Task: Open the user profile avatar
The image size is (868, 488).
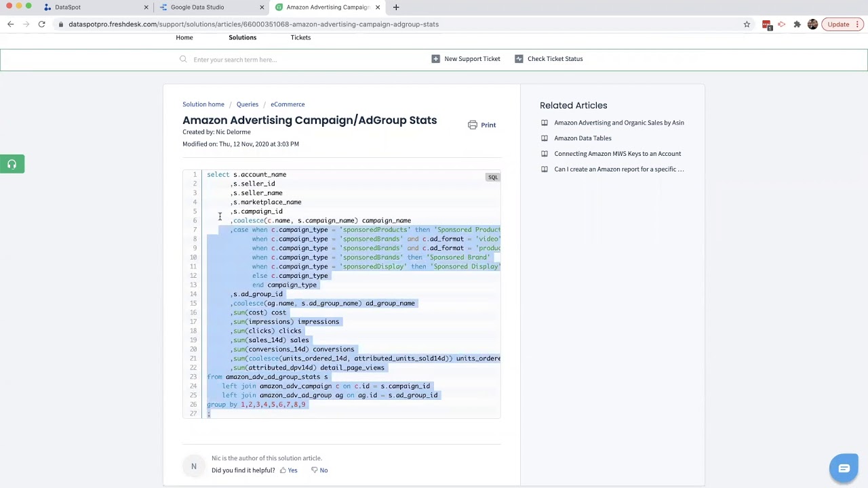Action: click(x=812, y=24)
